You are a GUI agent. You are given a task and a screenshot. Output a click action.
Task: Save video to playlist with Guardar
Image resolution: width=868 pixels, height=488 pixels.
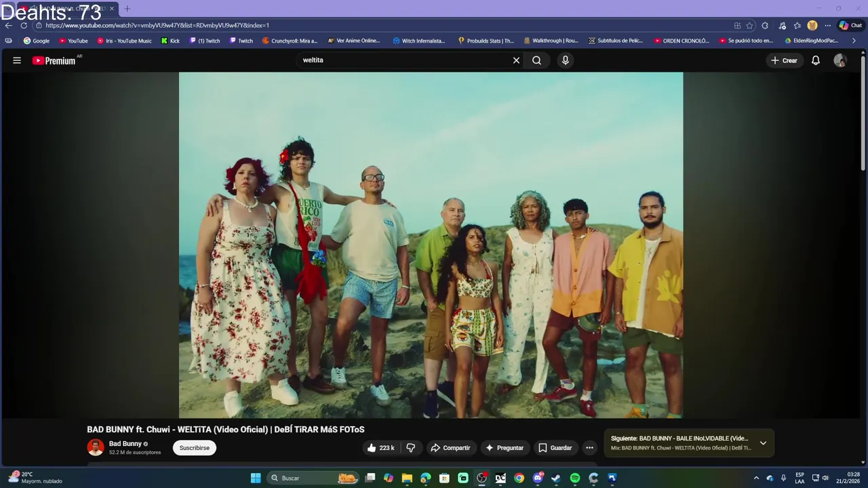555,448
